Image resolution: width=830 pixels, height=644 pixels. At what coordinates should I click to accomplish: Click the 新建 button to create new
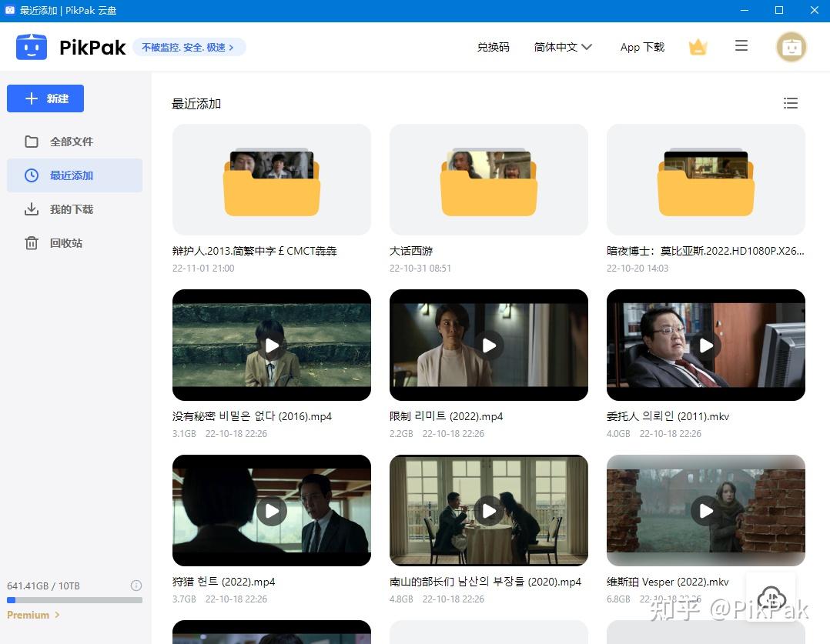tap(45, 98)
